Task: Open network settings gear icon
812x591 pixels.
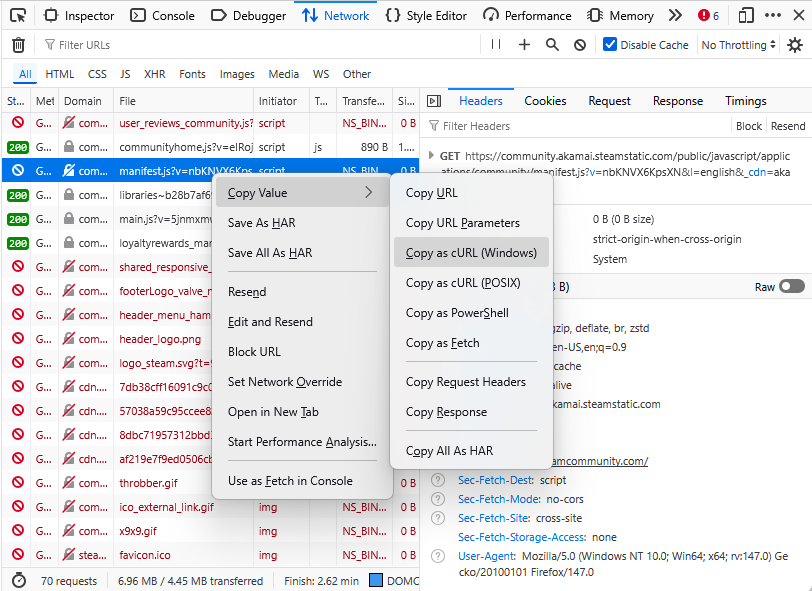Action: 794,45
